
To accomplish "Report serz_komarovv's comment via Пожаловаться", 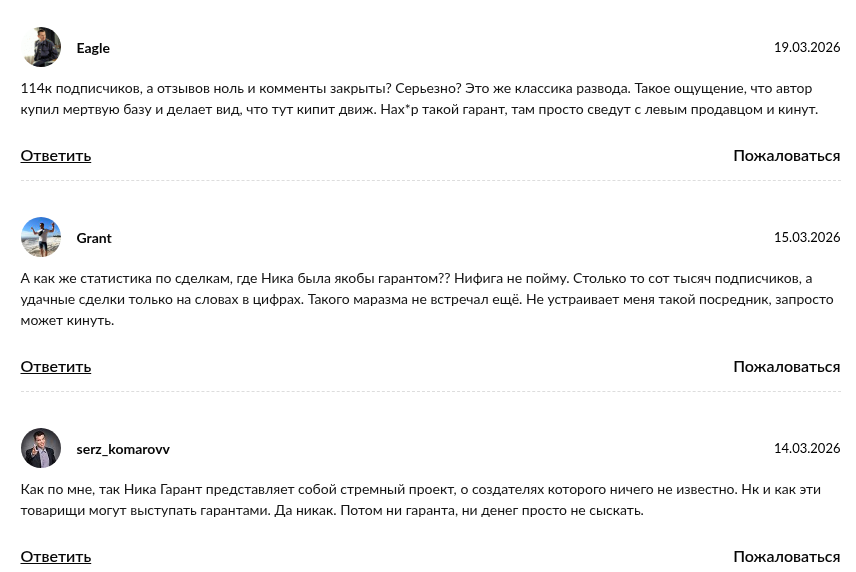I will click(x=786, y=556).
